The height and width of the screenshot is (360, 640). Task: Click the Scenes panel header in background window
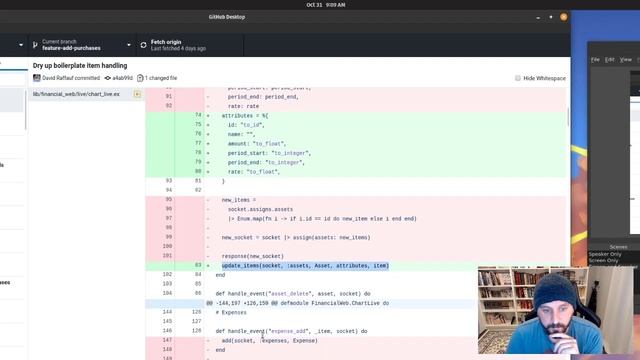point(618,247)
